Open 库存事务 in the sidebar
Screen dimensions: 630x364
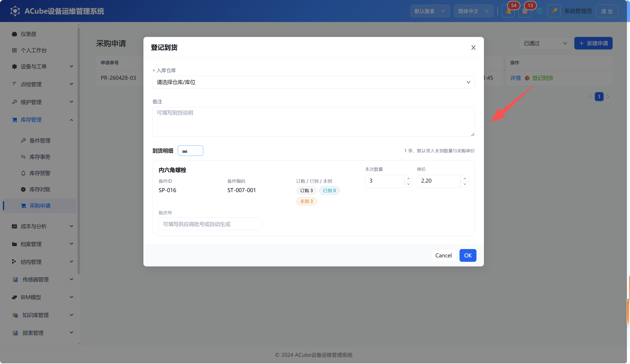pos(40,157)
